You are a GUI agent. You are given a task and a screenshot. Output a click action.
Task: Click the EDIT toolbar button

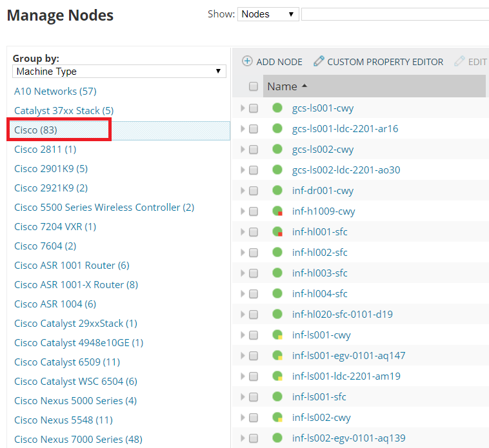470,61
